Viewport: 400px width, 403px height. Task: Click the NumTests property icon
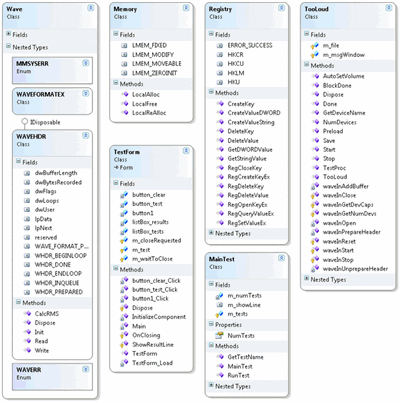(x=219, y=336)
